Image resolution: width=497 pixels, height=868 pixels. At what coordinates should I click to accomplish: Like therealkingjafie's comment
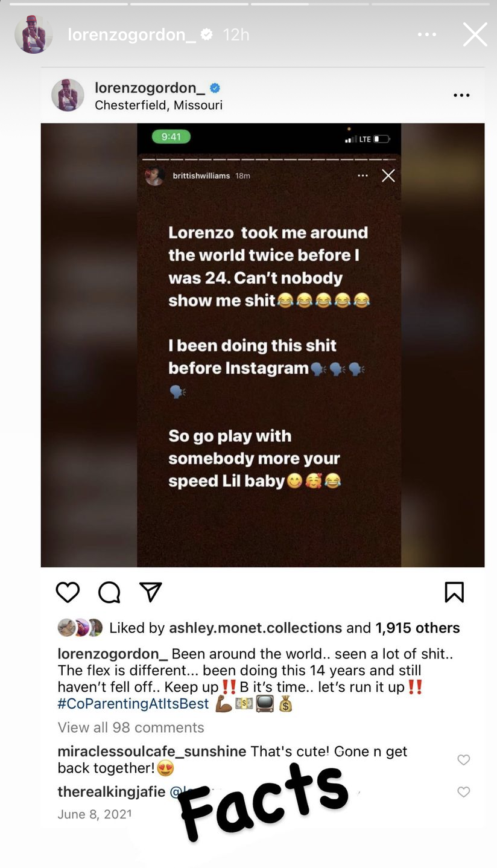click(463, 791)
